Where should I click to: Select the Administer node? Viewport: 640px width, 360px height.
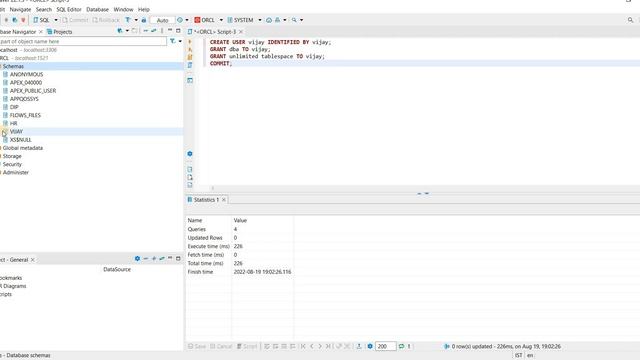[x=16, y=172]
